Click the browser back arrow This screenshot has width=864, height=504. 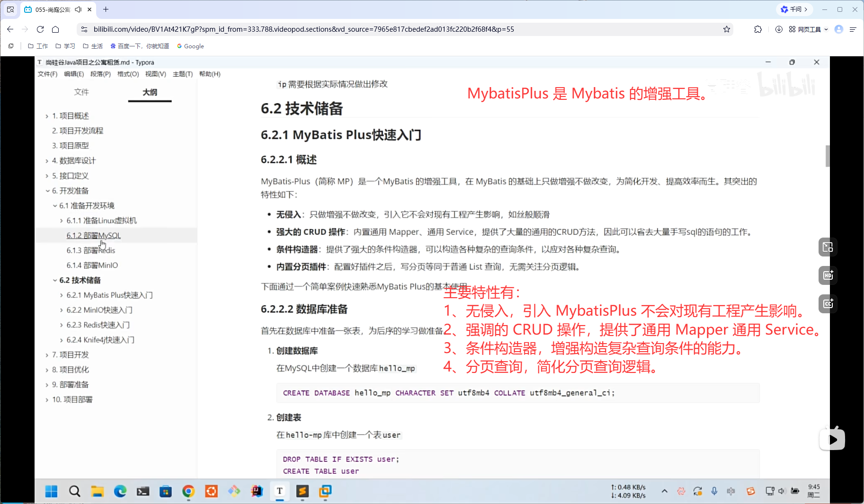[10, 29]
